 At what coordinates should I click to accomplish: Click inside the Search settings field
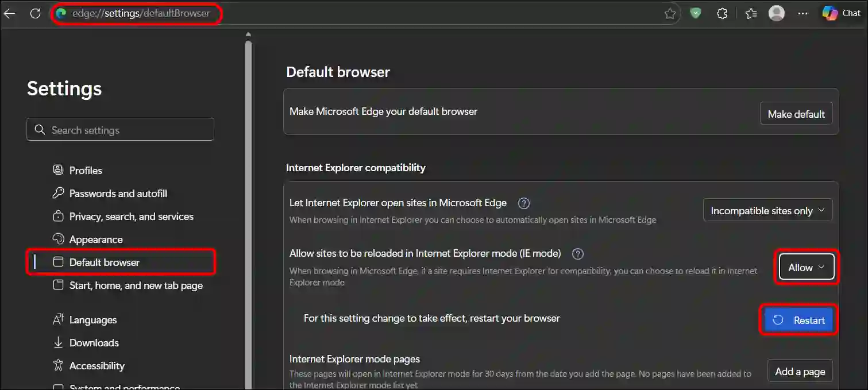click(x=120, y=129)
